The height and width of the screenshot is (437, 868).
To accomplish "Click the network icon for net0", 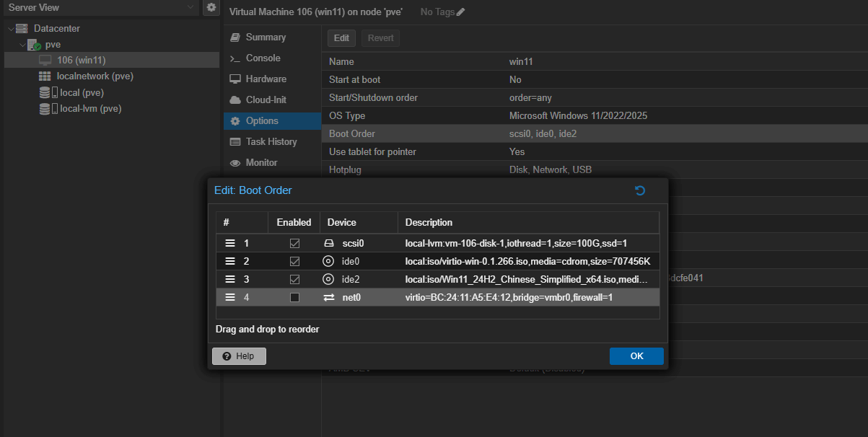I will point(328,297).
